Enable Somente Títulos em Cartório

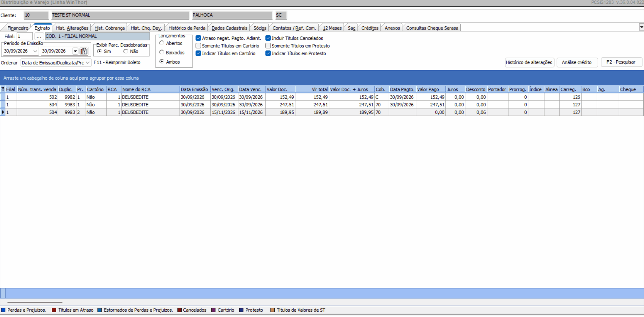click(199, 46)
